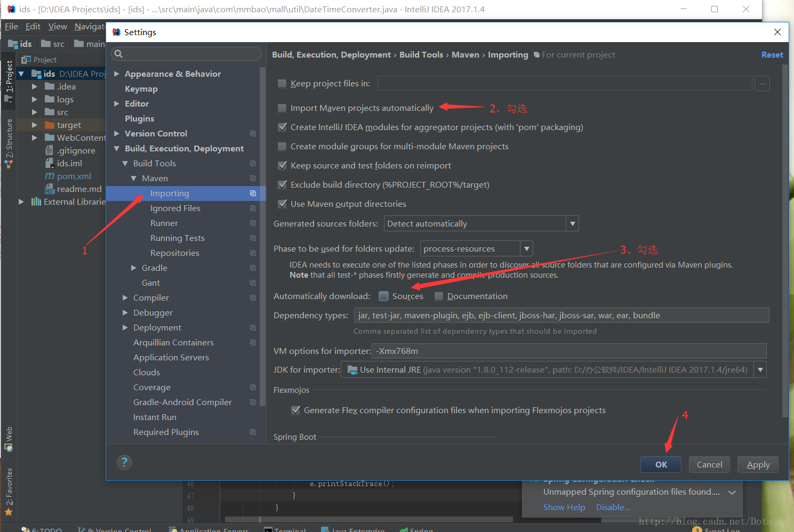
Task: Expand Appearance & Behavior settings node
Action: point(117,74)
